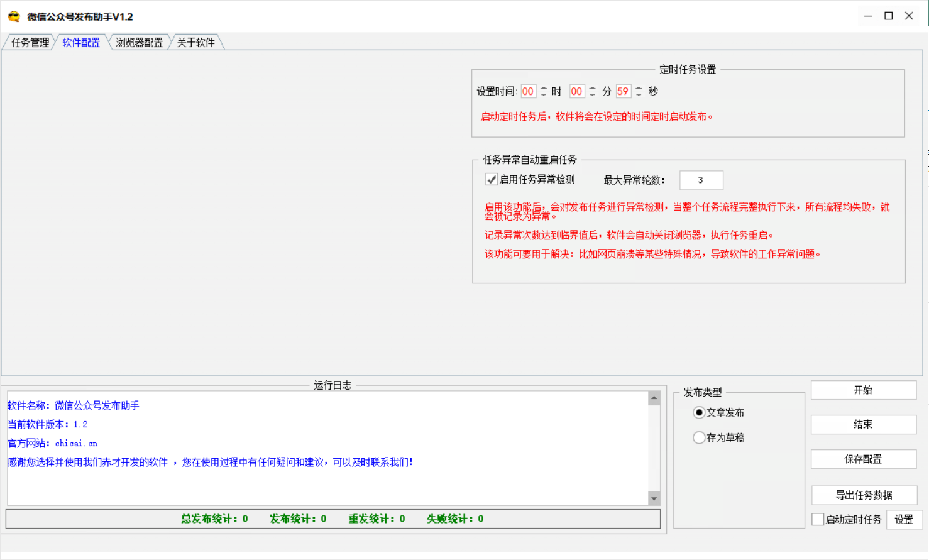Viewport: 929px width, 560px height.
Task: Minimize the application window
Action: pyautogui.click(x=869, y=16)
